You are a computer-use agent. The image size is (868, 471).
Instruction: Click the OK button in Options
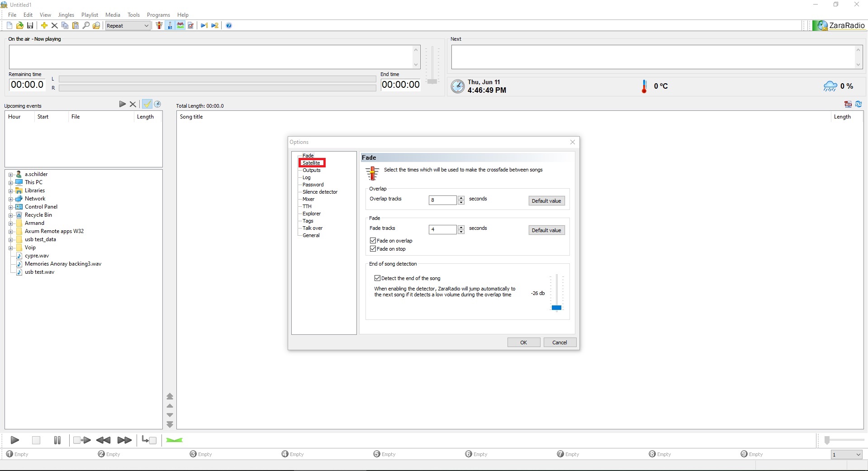523,343
